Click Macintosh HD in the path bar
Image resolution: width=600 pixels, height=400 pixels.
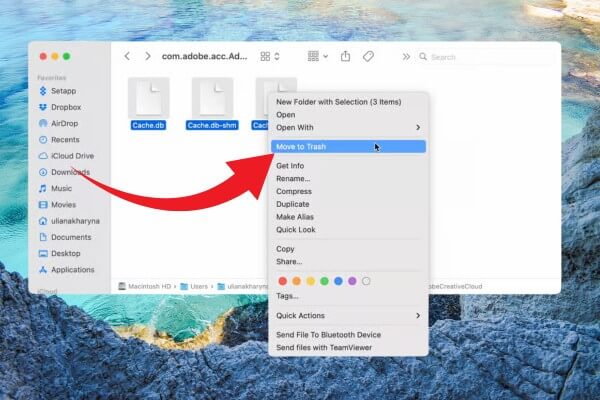pyautogui.click(x=146, y=286)
